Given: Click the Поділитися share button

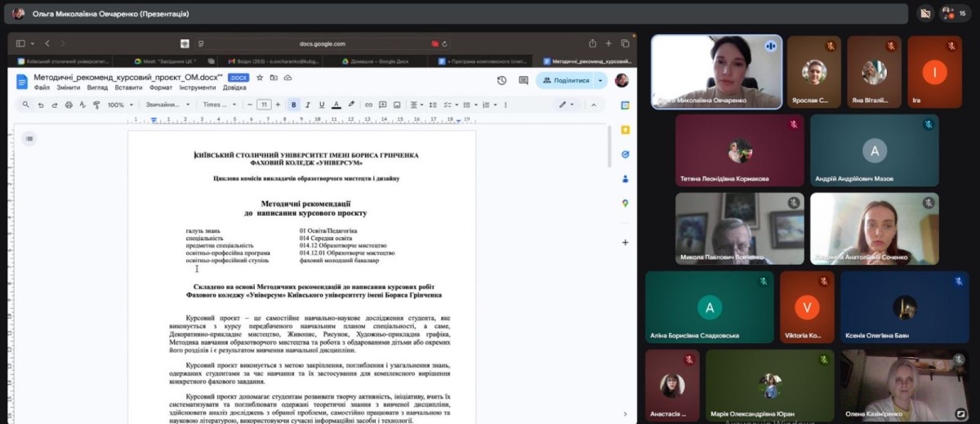Looking at the screenshot, I should pyautogui.click(x=565, y=80).
